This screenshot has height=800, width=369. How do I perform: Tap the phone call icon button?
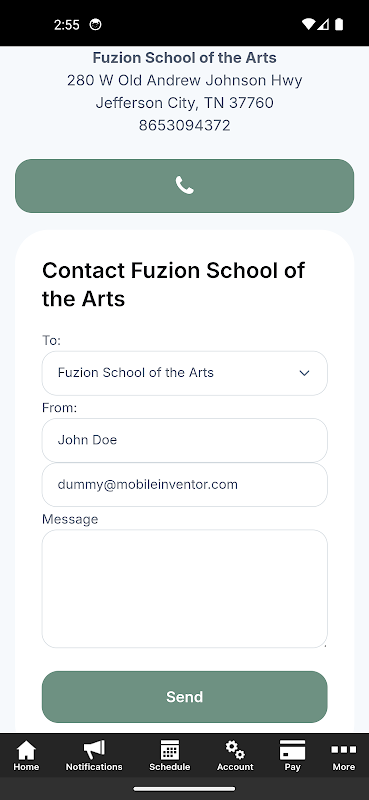pos(184,186)
